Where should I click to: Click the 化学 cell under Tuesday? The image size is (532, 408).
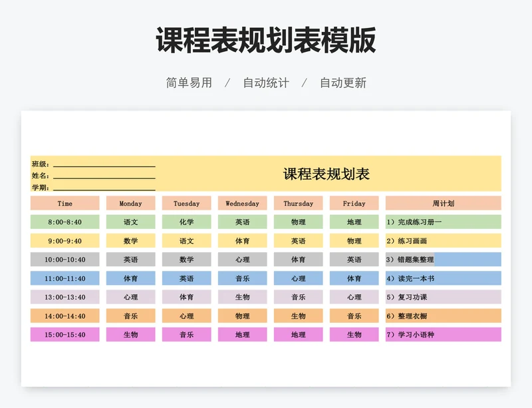(x=186, y=222)
